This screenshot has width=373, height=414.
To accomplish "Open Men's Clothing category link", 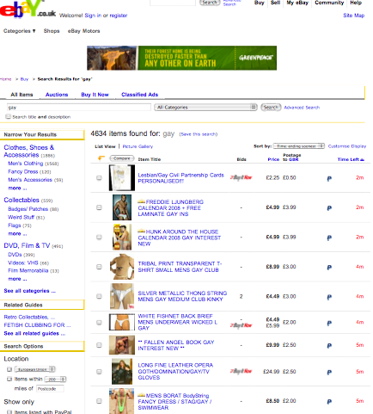I will coord(25,163).
